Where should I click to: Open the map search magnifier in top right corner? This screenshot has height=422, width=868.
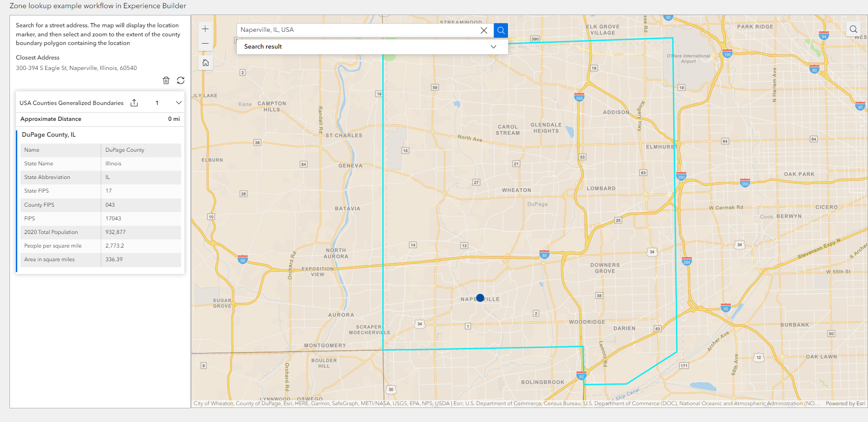[853, 29]
